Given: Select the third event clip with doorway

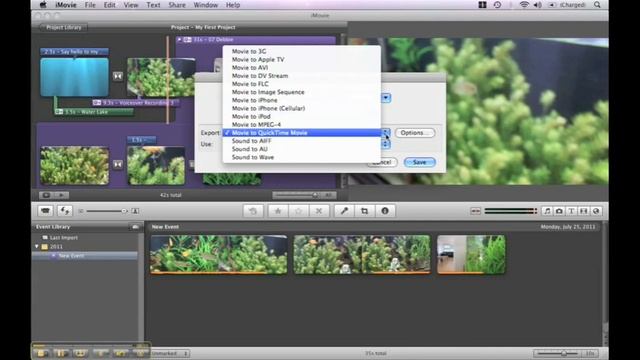Looking at the screenshot, I should tap(471, 254).
